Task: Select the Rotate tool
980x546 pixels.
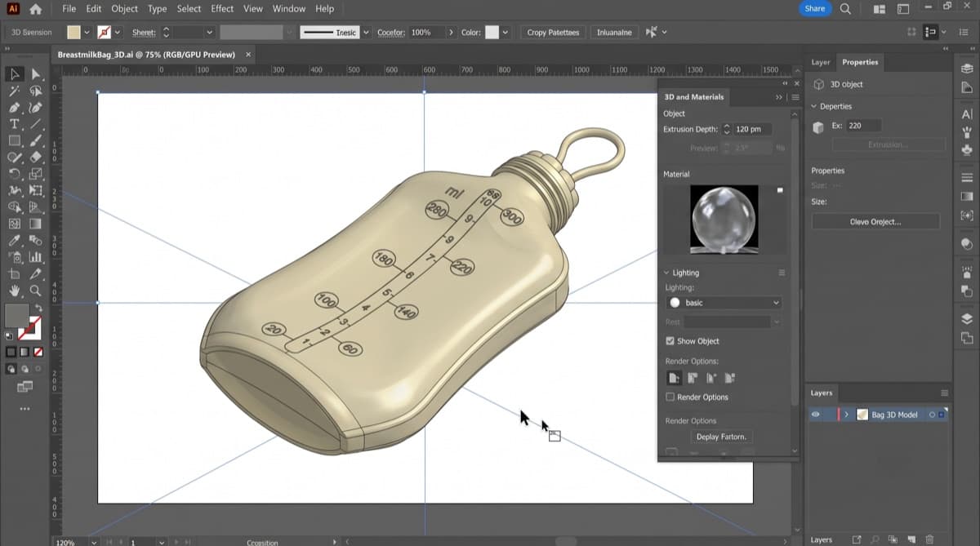Action: [14, 174]
